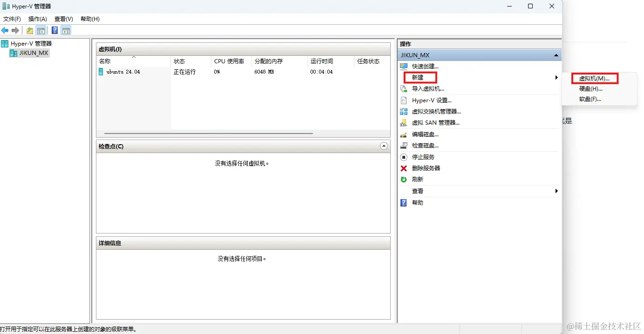644x334 pixels.
Task: Sort by the 任务状态 column header
Action: pos(372,61)
